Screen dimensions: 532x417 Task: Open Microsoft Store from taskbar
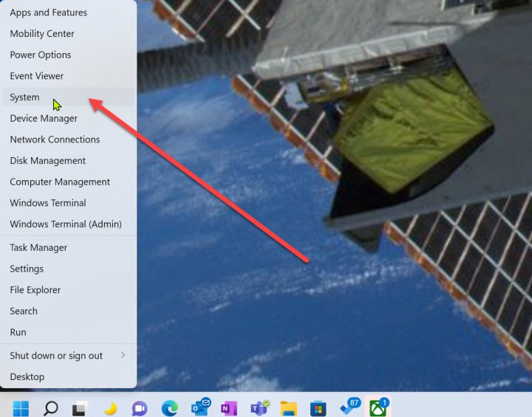tap(318, 407)
